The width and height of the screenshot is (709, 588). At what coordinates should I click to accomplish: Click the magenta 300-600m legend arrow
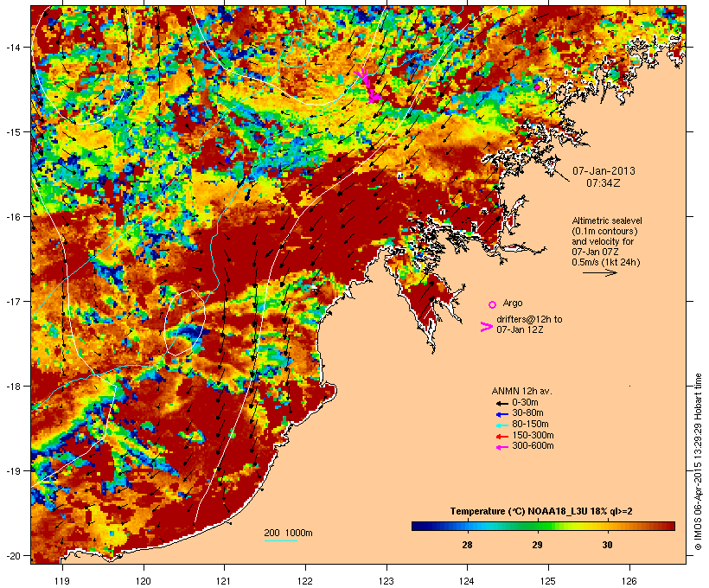tap(501, 447)
